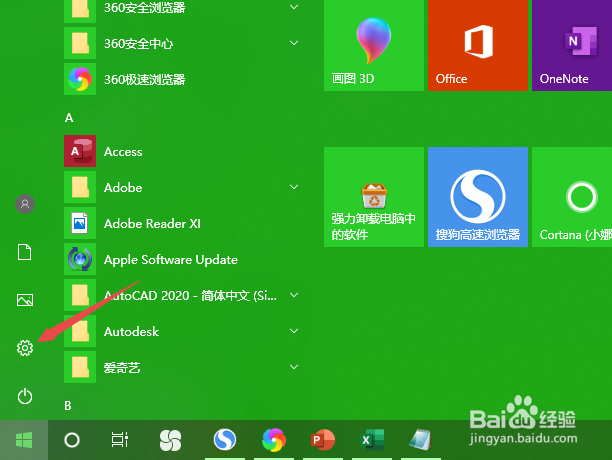Open the 搜狗高速浏览器 tile
The height and width of the screenshot is (460, 612).
pyautogui.click(x=478, y=197)
